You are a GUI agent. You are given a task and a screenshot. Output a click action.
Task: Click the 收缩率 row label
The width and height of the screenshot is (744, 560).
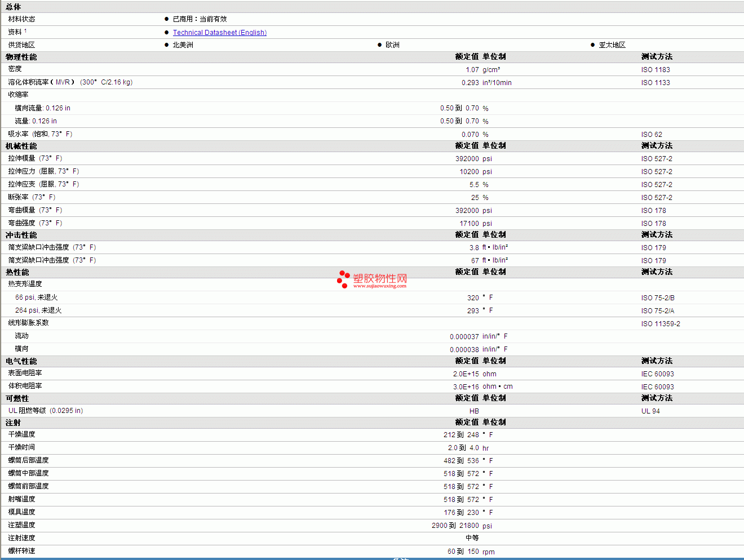[x=18, y=95]
